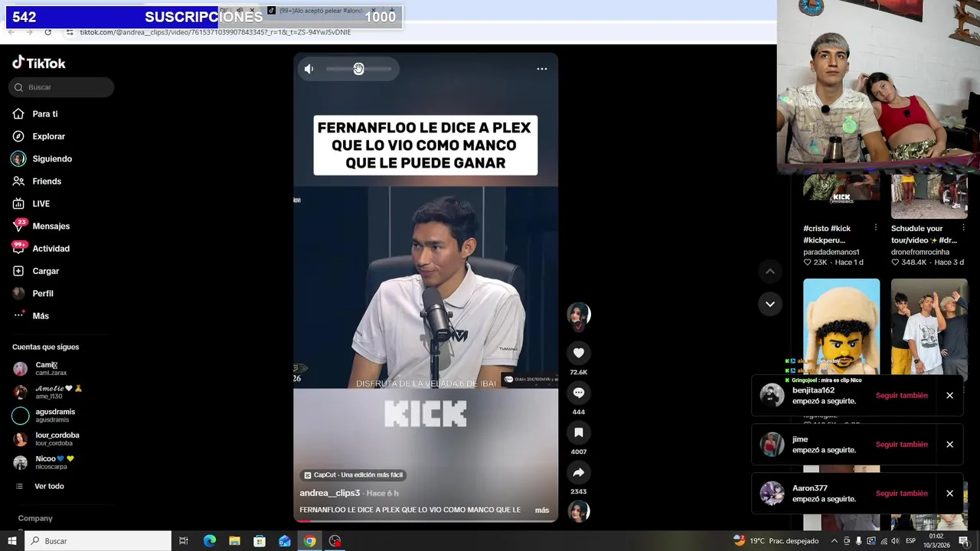
Task: Save video with bookmark icon
Action: click(579, 432)
